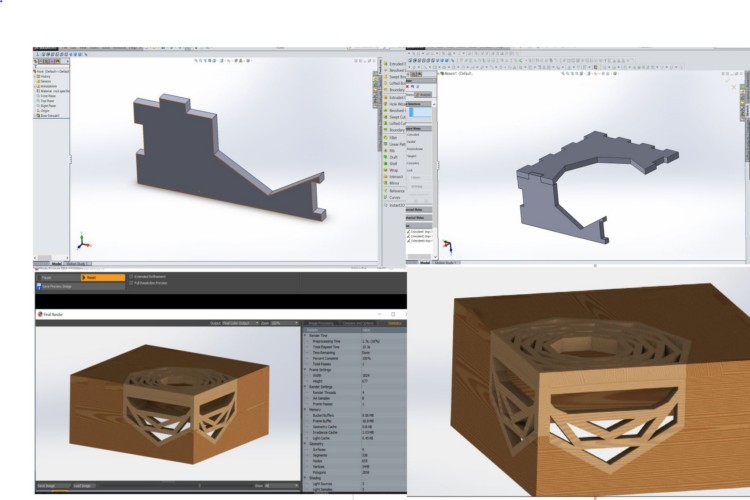This screenshot has height=500, width=750.
Task: Expand the History folder in feature tree
Action: click(35, 77)
